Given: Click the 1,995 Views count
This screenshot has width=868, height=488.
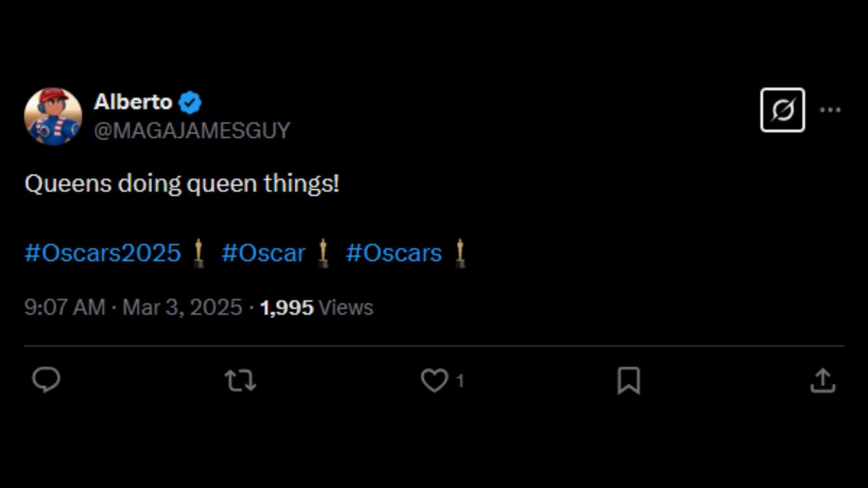Looking at the screenshot, I should 316,308.
